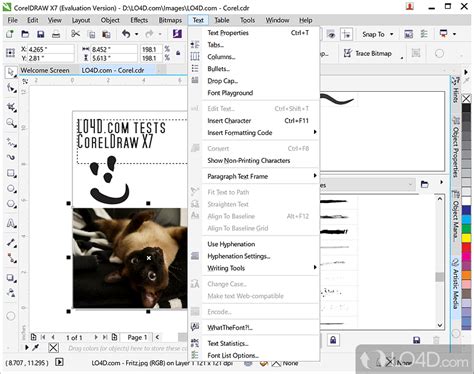The height and width of the screenshot is (374, 474).
Task: Click the lock icon below brush list
Action: point(333,340)
